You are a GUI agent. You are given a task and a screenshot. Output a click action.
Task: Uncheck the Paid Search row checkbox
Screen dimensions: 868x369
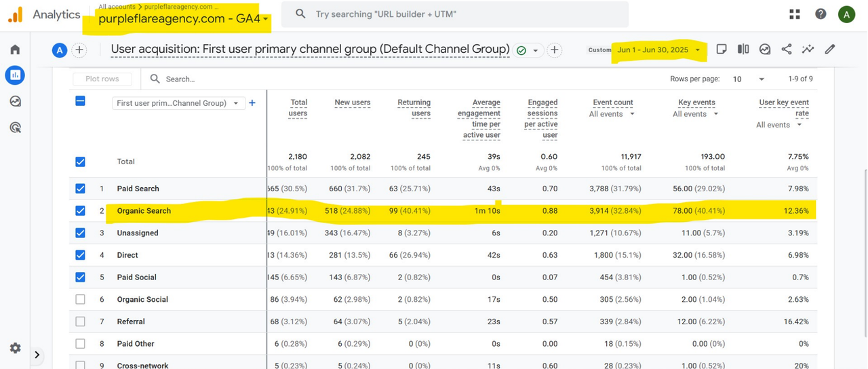point(80,189)
